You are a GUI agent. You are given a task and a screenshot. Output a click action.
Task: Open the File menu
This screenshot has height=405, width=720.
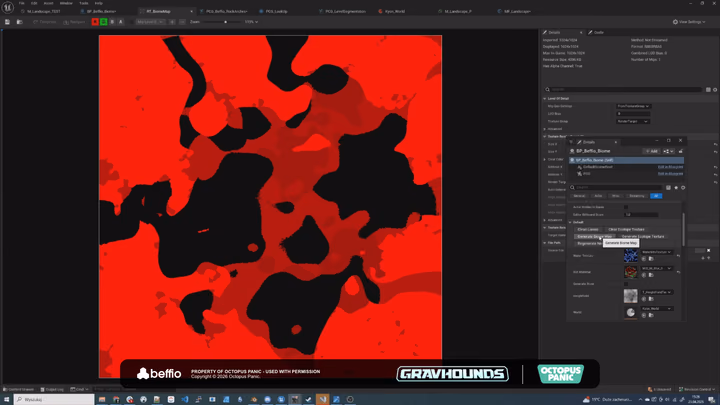22,3
